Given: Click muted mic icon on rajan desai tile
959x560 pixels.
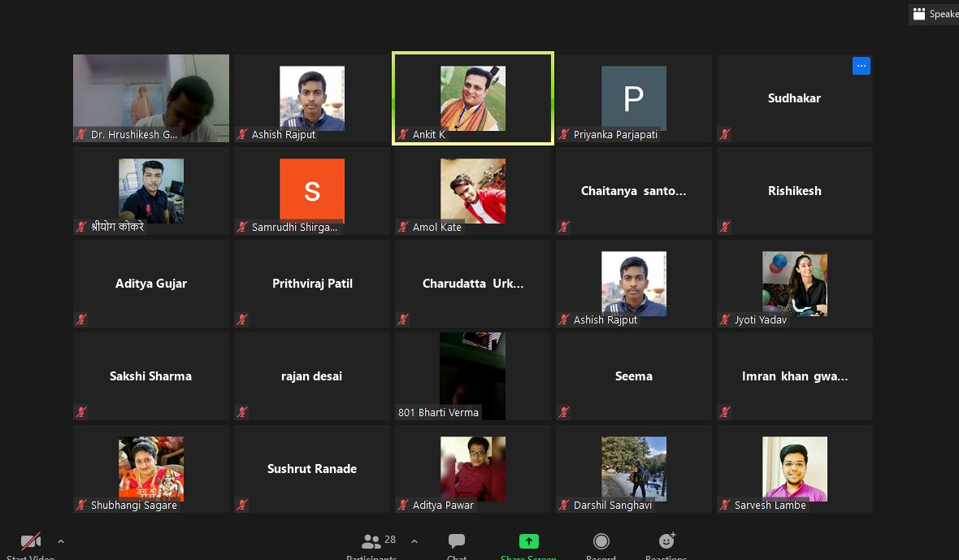Looking at the screenshot, I should (242, 412).
